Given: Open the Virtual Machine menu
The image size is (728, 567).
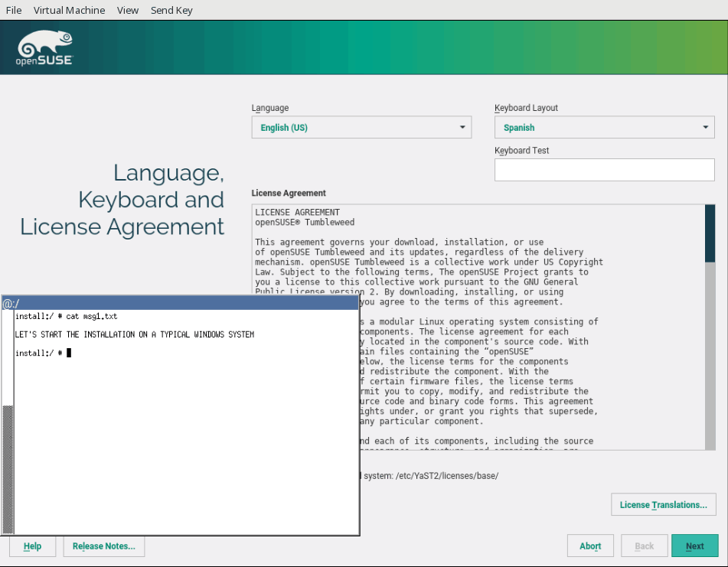Looking at the screenshot, I should tap(70, 10).
